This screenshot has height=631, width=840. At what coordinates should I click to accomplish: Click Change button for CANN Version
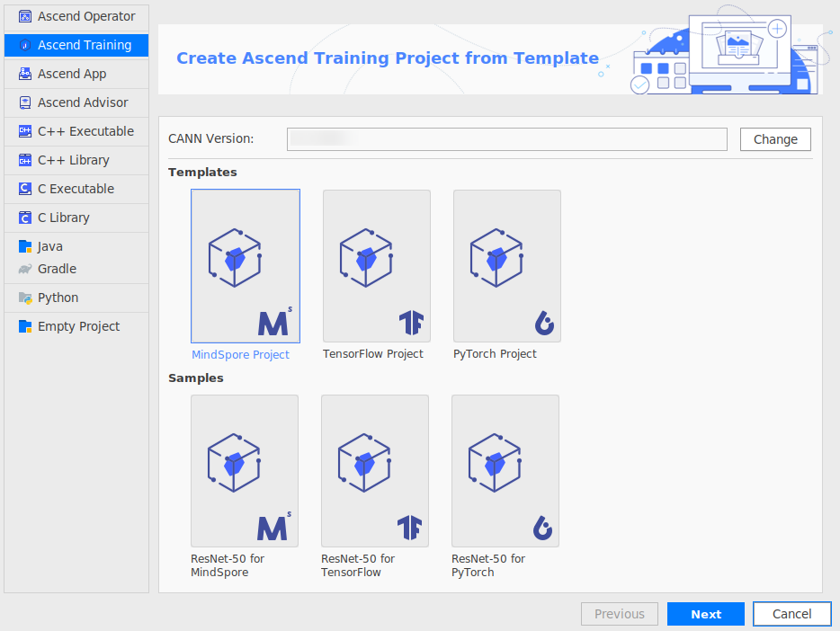[775, 139]
